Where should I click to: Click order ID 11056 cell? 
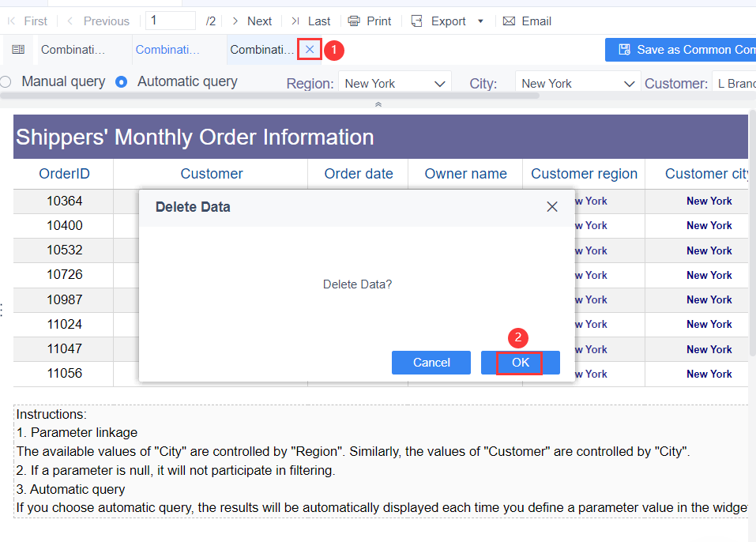tap(64, 374)
